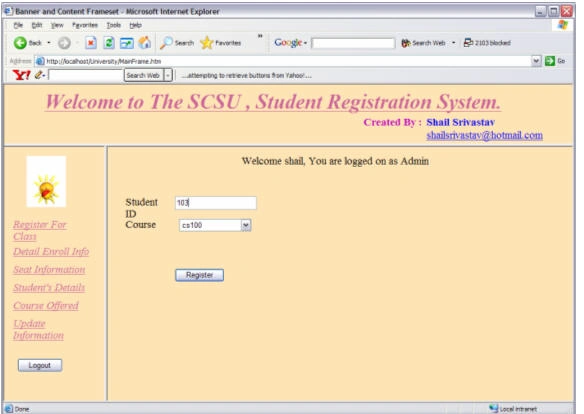Close the Internet Explorer window
Viewport: 584px width, 414px height.
click(x=566, y=12)
